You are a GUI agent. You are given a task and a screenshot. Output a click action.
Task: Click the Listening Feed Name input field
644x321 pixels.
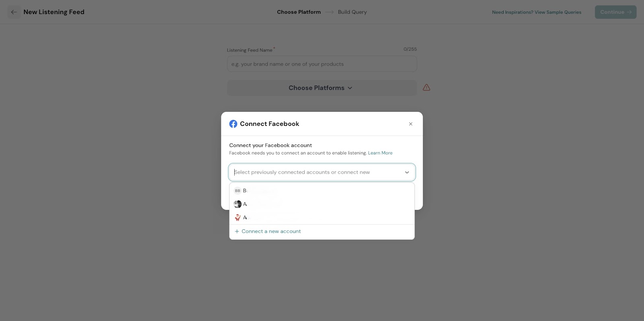[x=322, y=64]
